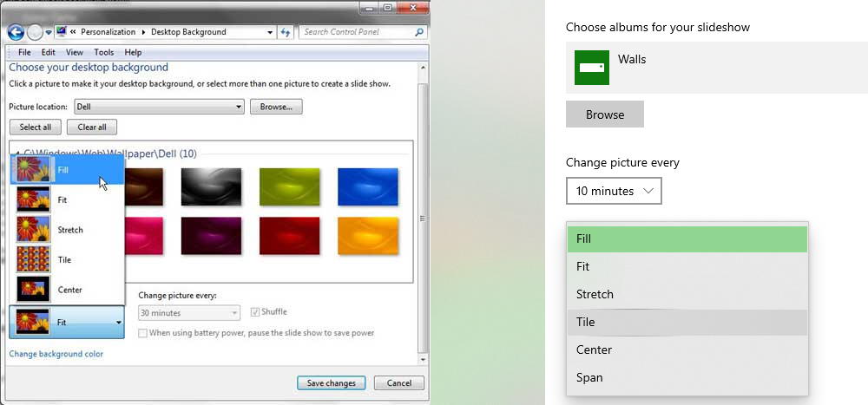
Task: Enable pause slide show on battery power
Action: (143, 333)
